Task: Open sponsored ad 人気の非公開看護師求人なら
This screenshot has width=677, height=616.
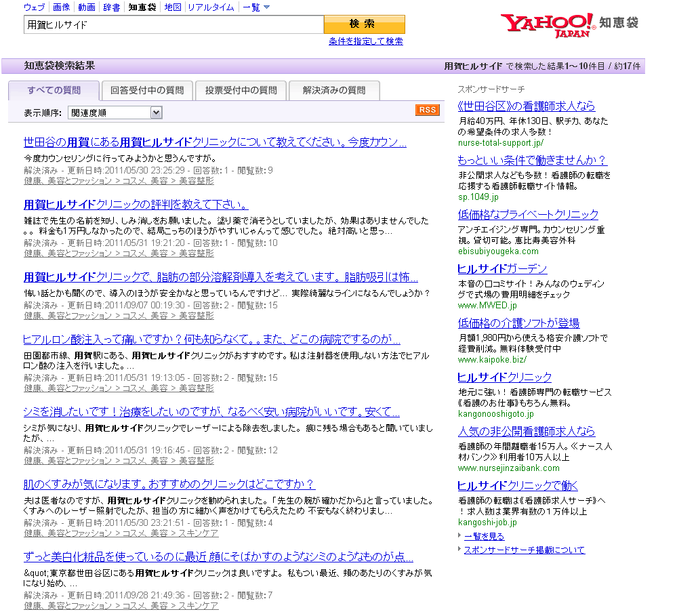Action: [527, 431]
